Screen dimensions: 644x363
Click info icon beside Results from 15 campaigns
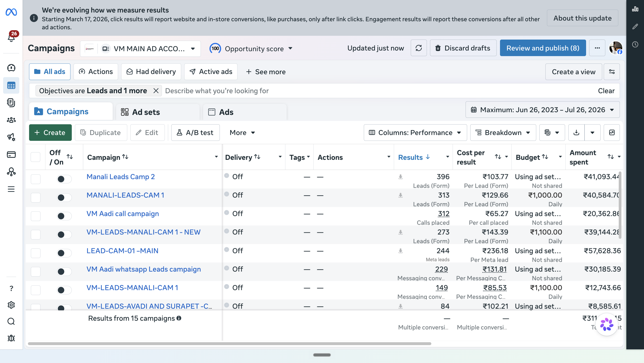pos(179,318)
